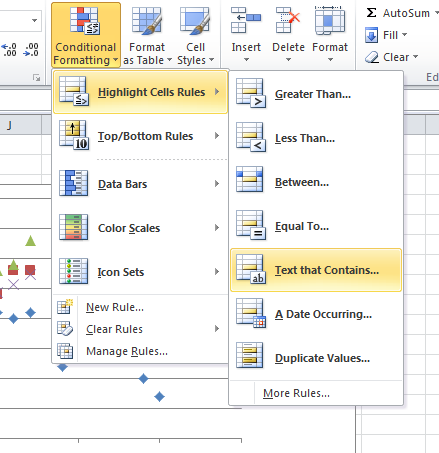
Task: Open the Clear dropdown arrow
Action: [415, 57]
